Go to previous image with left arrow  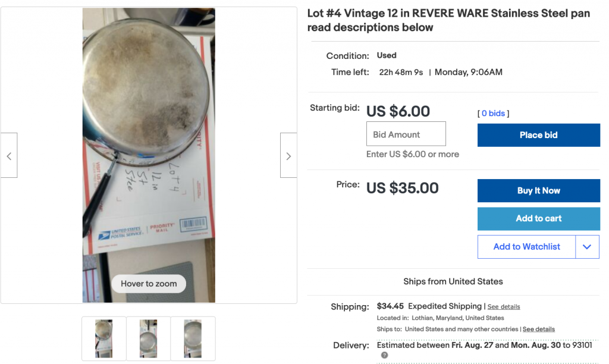coord(9,155)
